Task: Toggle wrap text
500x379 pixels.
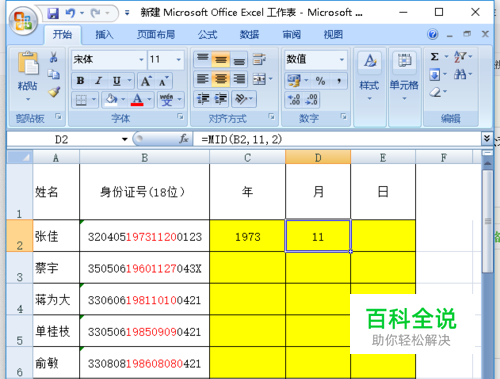Action: pyautogui.click(x=259, y=59)
